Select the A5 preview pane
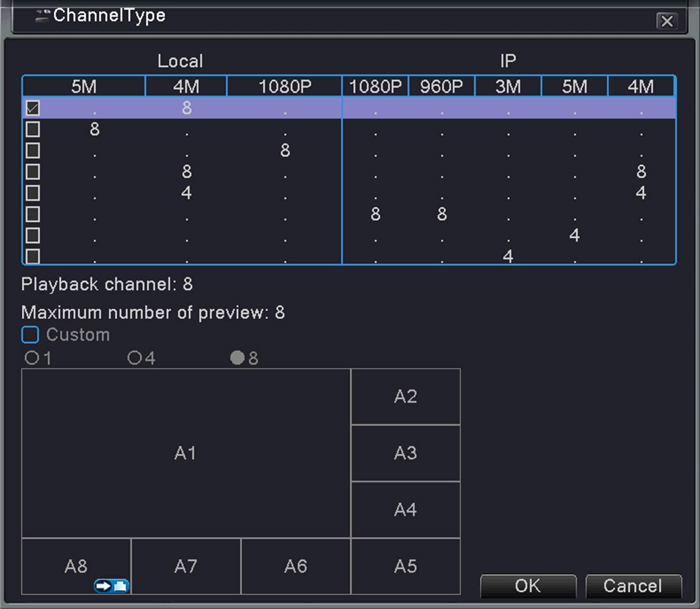The width and height of the screenshot is (700, 609). [406, 566]
